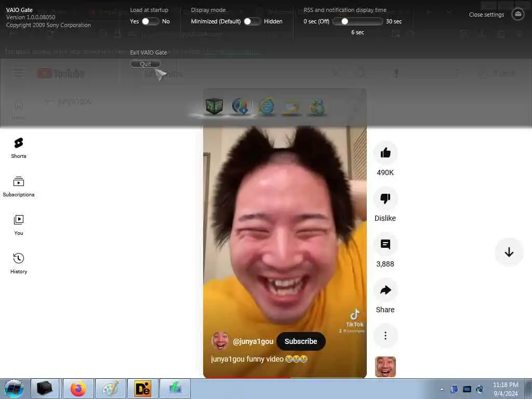Viewport: 532px width, 399px height.
Task: Switch to Firefox on the taskbar
Action: 78,389
